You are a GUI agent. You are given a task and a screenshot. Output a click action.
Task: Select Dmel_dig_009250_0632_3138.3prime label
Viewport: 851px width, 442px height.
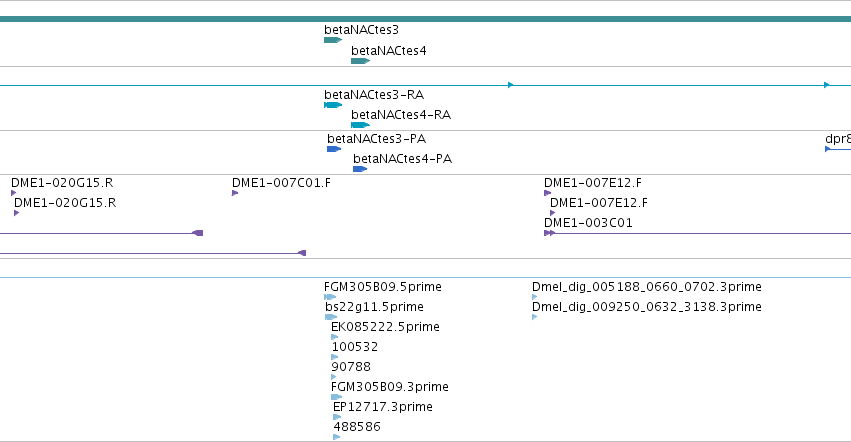646,307
